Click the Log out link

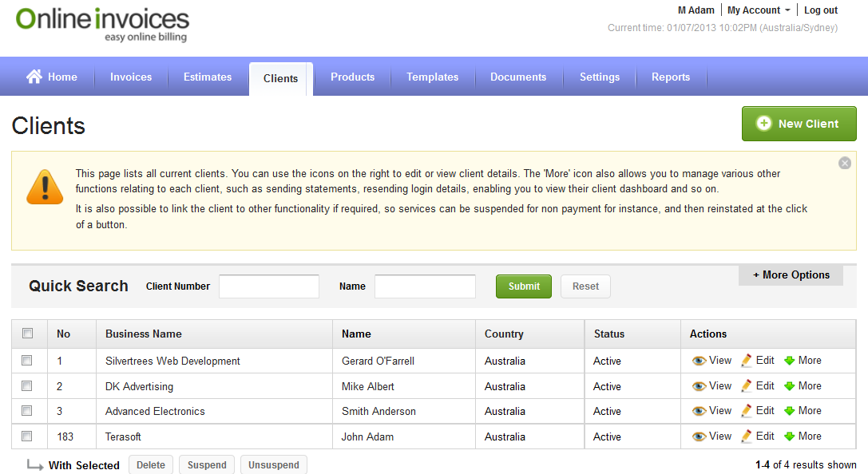click(x=821, y=10)
